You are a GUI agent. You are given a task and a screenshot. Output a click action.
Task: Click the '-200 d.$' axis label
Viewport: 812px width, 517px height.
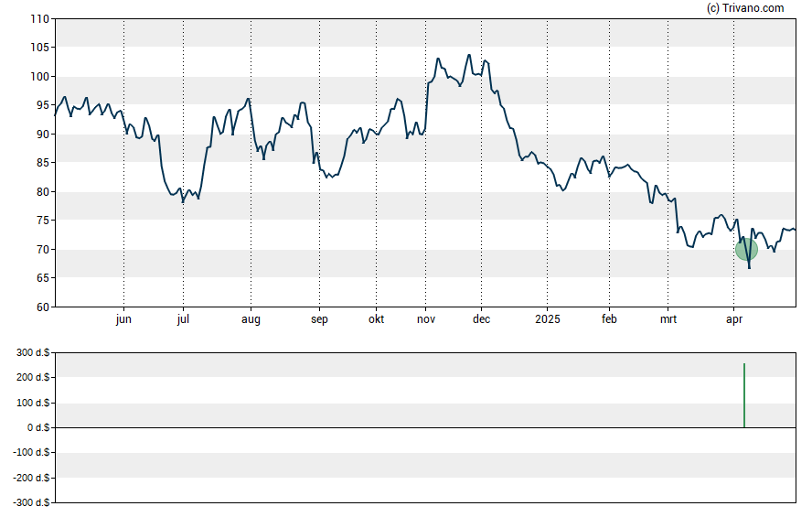click(31, 479)
